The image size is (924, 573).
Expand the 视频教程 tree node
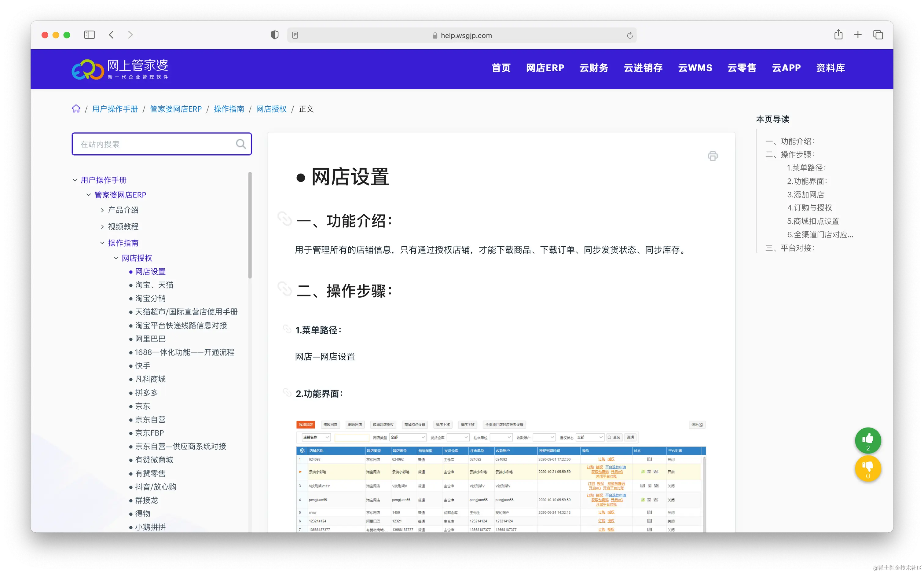(102, 227)
